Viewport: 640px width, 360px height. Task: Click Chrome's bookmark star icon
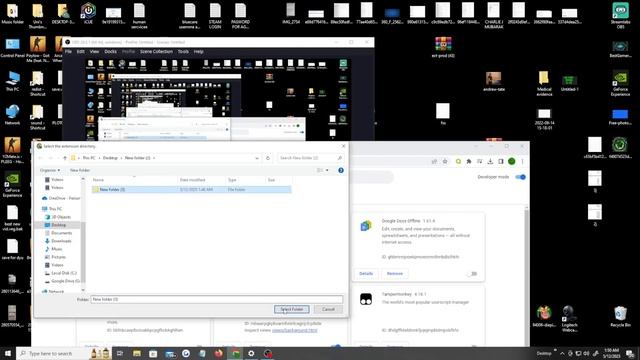pos(445,162)
